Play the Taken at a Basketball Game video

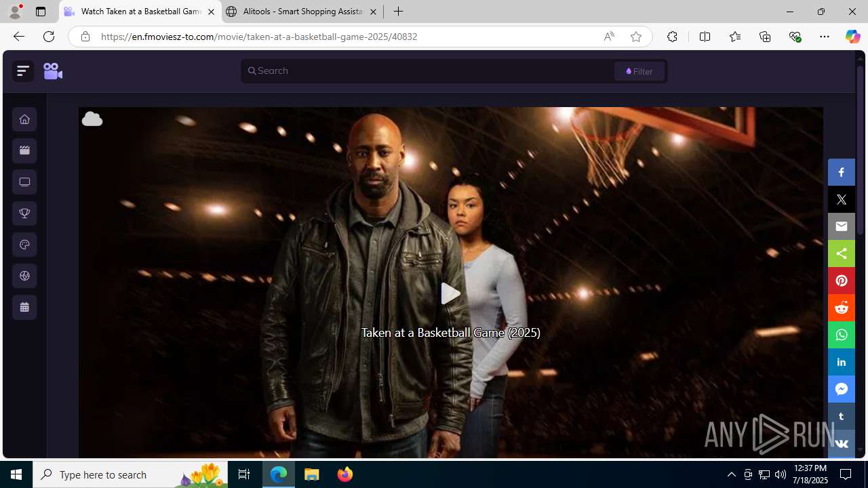450,293
